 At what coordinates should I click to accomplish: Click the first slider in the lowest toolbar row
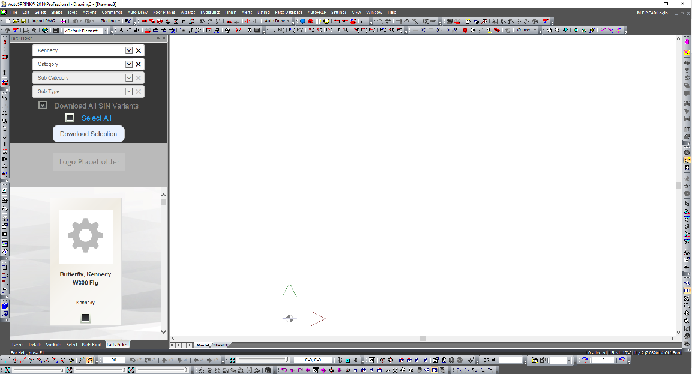click(x=38, y=370)
